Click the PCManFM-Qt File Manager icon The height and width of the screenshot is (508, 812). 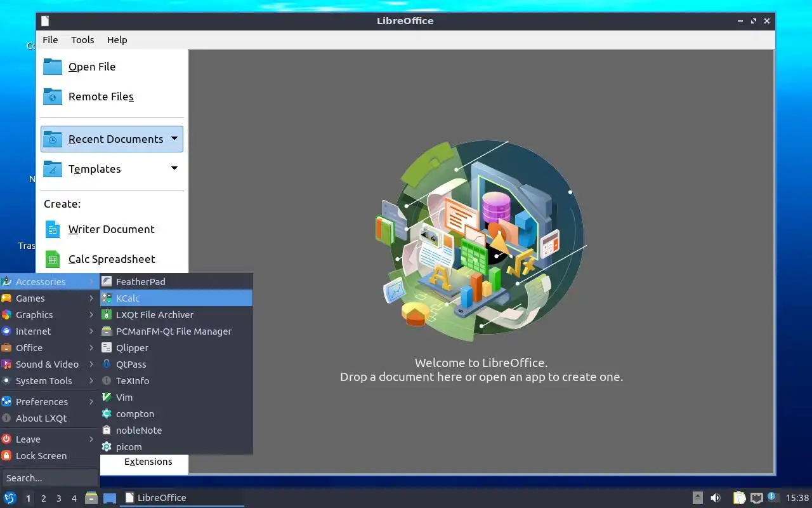click(x=107, y=331)
